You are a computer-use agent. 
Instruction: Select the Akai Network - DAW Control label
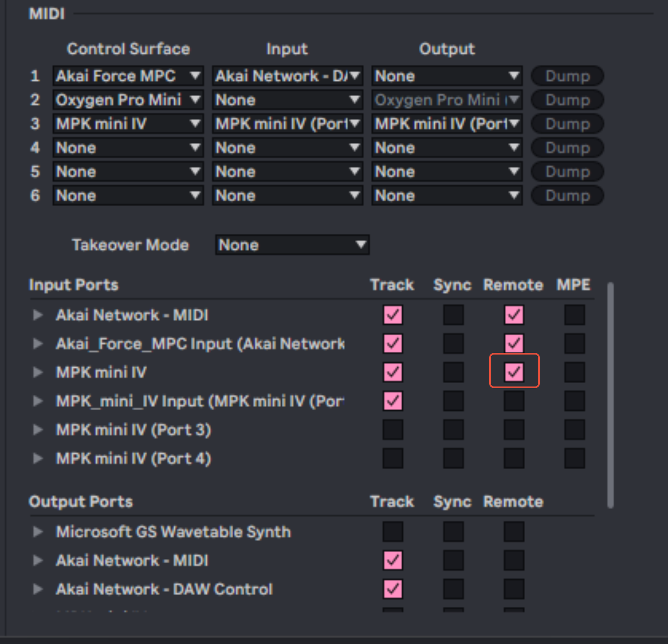[x=165, y=589]
